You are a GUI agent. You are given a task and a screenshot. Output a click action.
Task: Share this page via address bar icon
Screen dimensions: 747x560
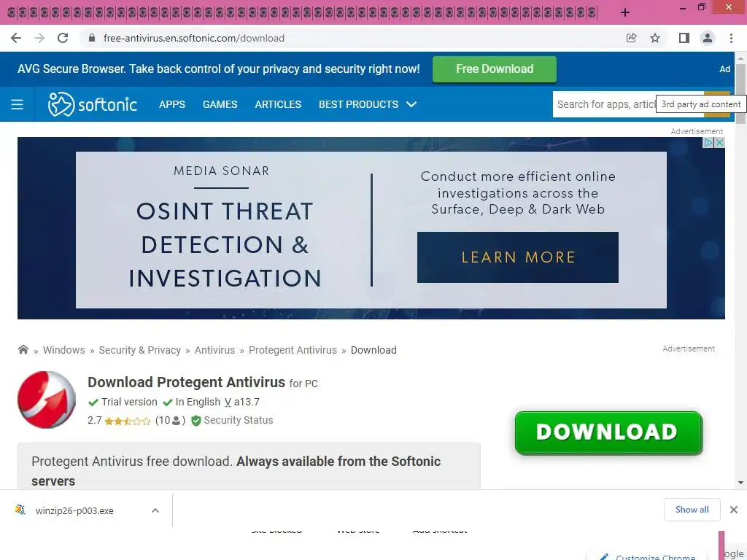tap(631, 38)
